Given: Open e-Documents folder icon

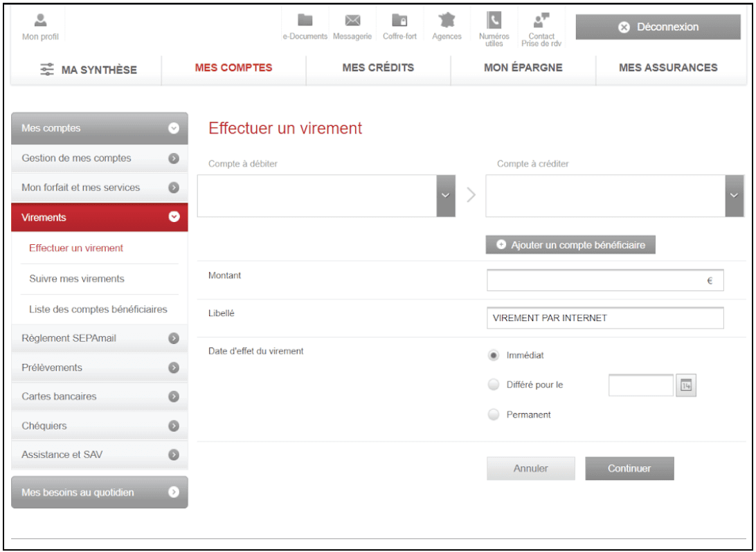Looking at the screenshot, I should [305, 20].
